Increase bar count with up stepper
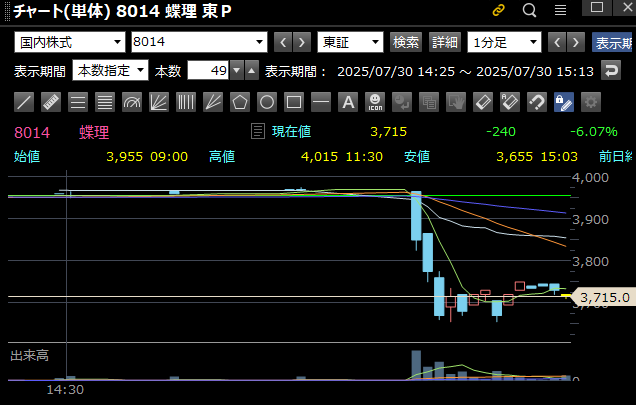Viewport: 636px width, 405px height. tap(251, 71)
